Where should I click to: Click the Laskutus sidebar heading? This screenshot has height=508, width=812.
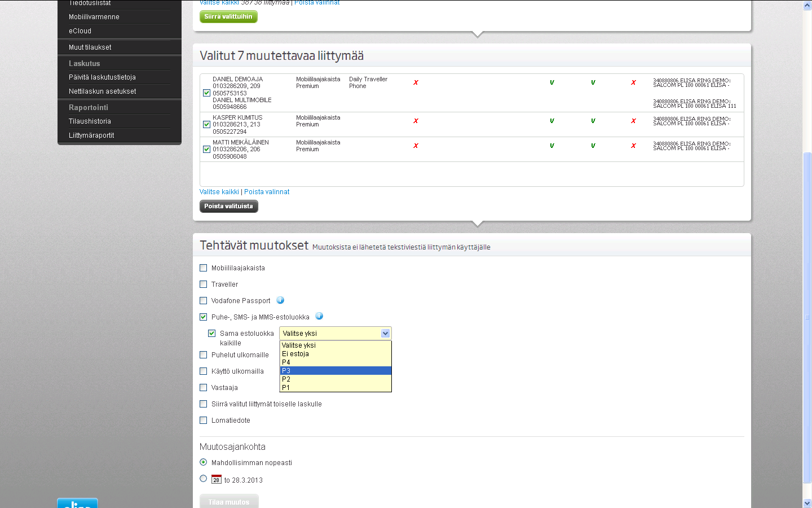[85, 64]
